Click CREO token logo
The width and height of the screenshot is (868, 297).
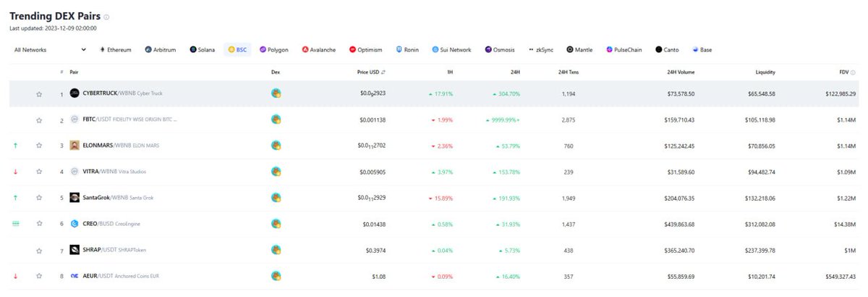pyautogui.click(x=75, y=225)
